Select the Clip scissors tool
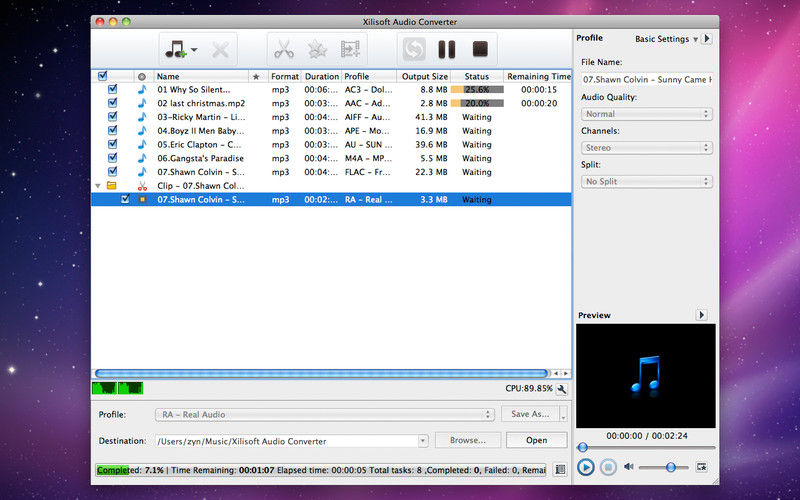The image size is (800, 500). coord(284,49)
